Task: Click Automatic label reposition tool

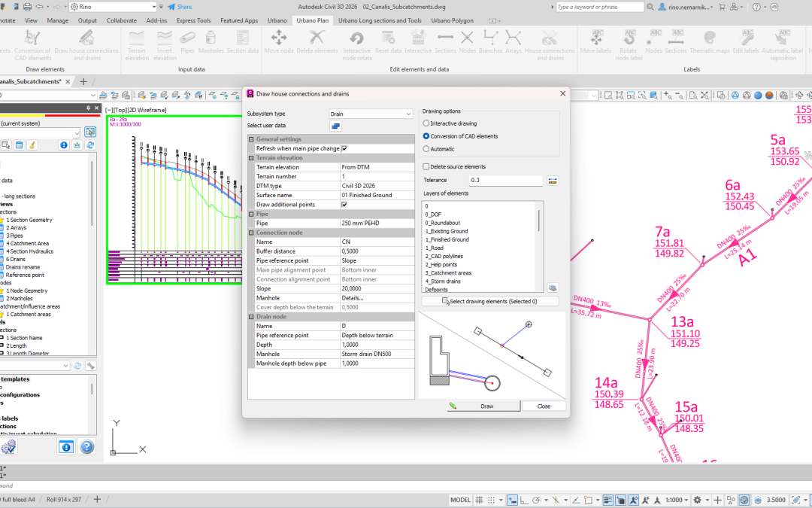Action: tap(783, 45)
